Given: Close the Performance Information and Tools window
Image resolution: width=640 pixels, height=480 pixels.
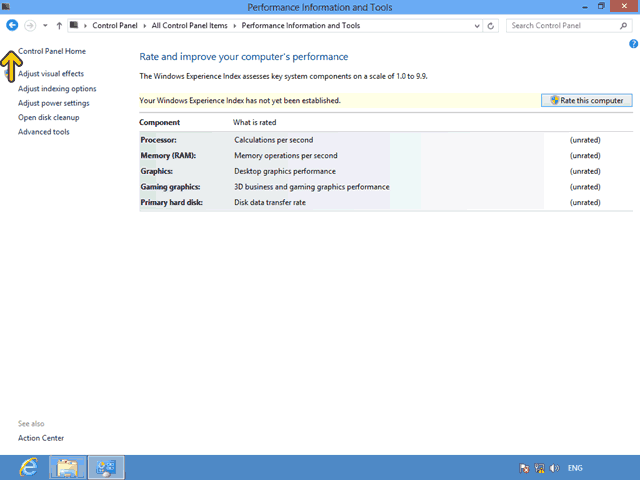Looking at the screenshot, I should point(624,6).
